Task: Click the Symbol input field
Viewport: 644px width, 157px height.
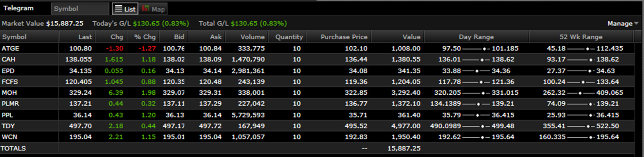Action: 80,9
